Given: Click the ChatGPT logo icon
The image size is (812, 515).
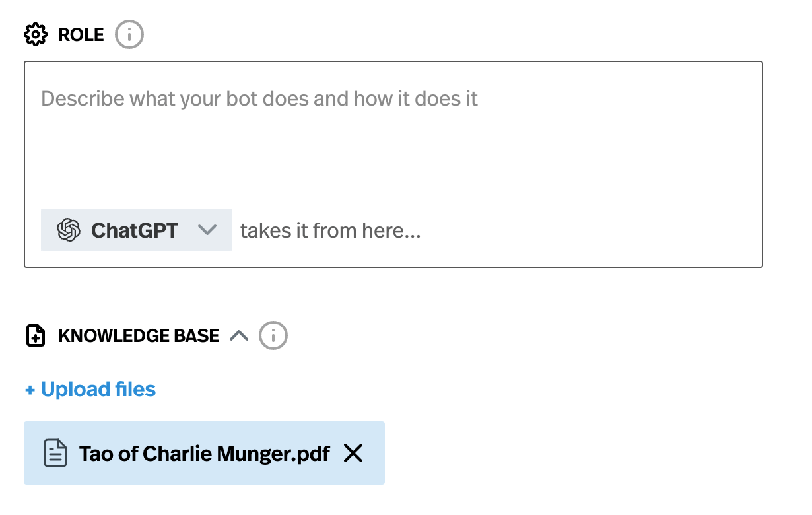Looking at the screenshot, I should point(69,230).
